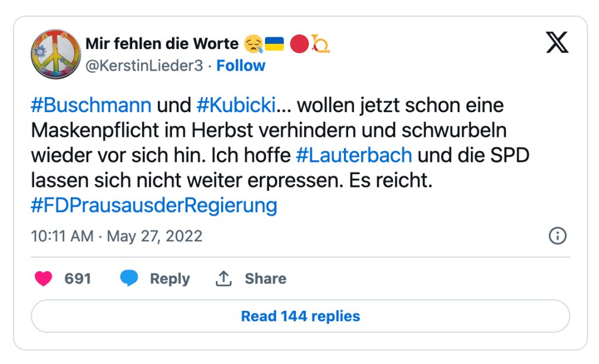Click the blue reply speech bubble icon
The image size is (599, 364).
[x=129, y=279]
